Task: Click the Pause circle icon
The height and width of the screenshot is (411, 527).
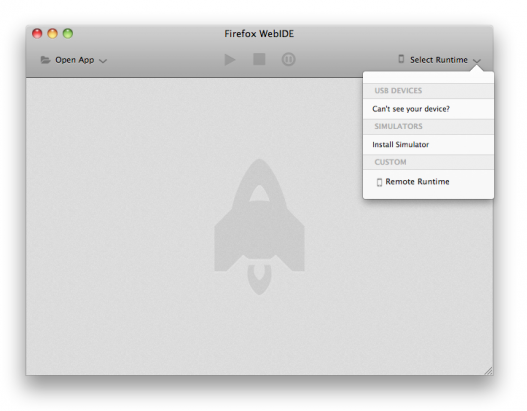Action: [288, 59]
